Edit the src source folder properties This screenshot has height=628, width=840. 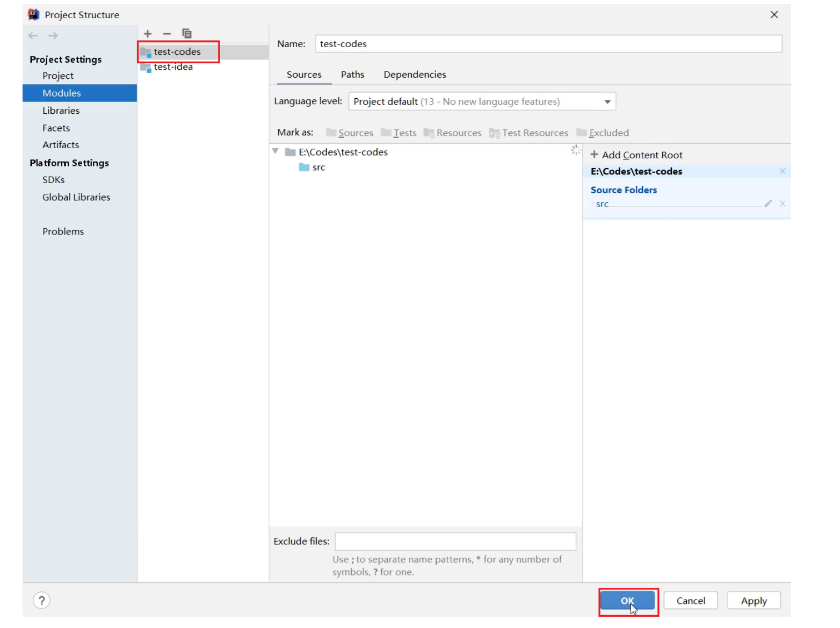768,203
